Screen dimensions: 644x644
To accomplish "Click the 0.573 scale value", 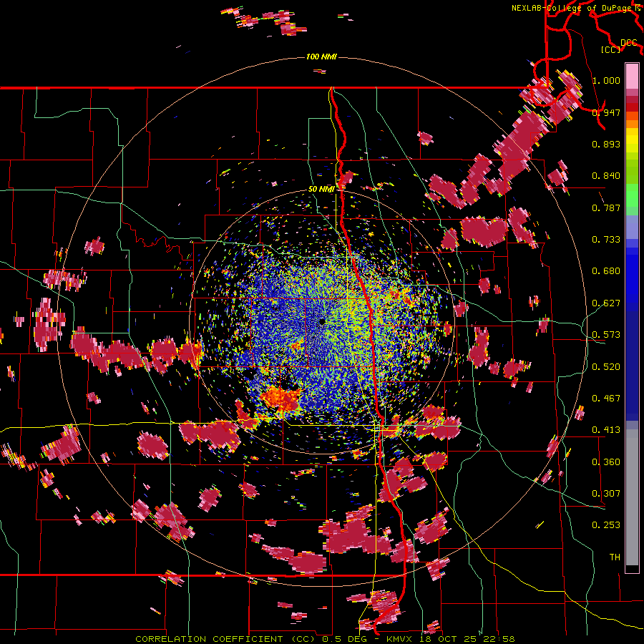I will pyautogui.click(x=606, y=335).
